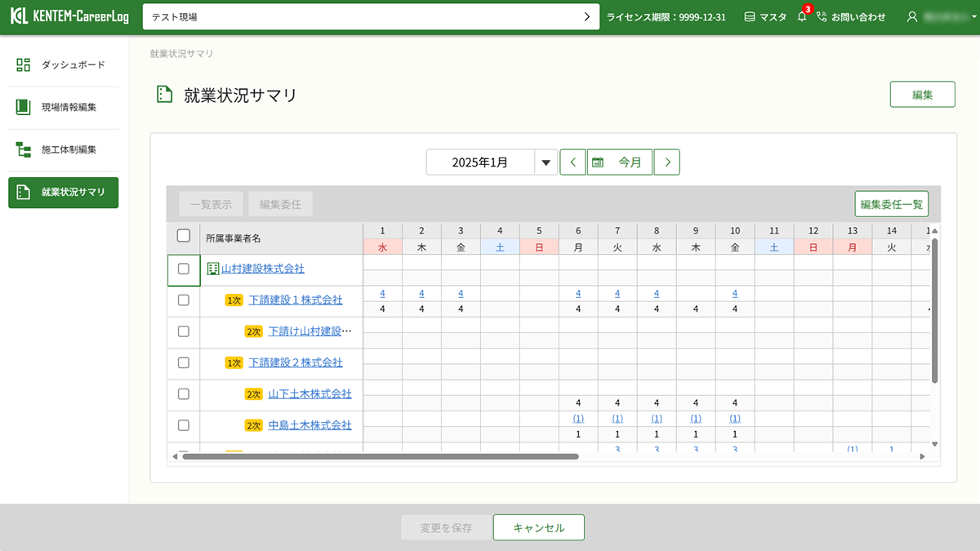Open notifications via the bell icon
Viewport: 980px width, 551px height.
802,16
